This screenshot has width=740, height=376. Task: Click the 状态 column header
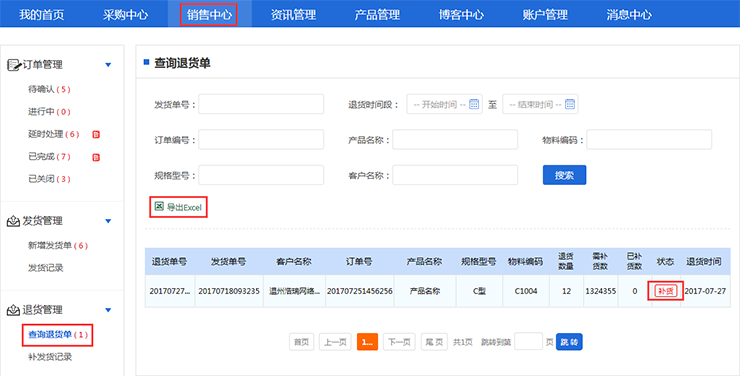(x=665, y=261)
